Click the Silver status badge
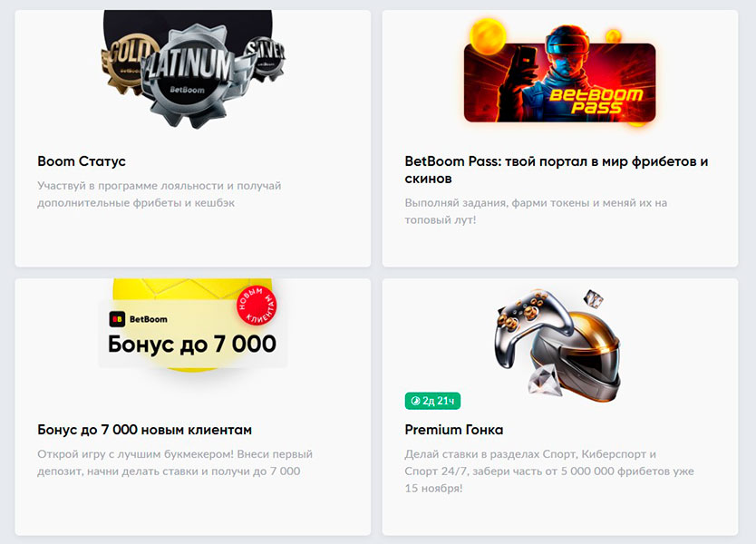This screenshot has width=756, height=544. click(x=265, y=57)
